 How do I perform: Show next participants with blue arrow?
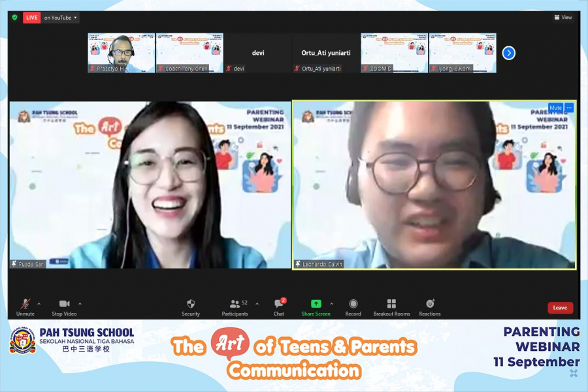508,53
